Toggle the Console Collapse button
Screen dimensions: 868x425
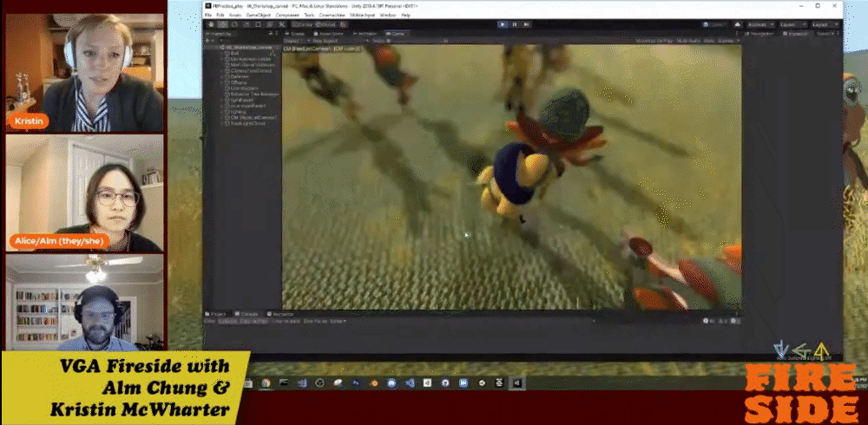[227, 321]
